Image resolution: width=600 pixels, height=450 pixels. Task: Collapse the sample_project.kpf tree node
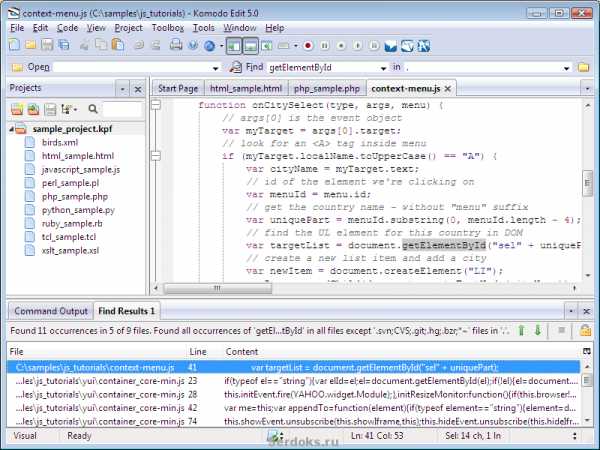(11, 129)
